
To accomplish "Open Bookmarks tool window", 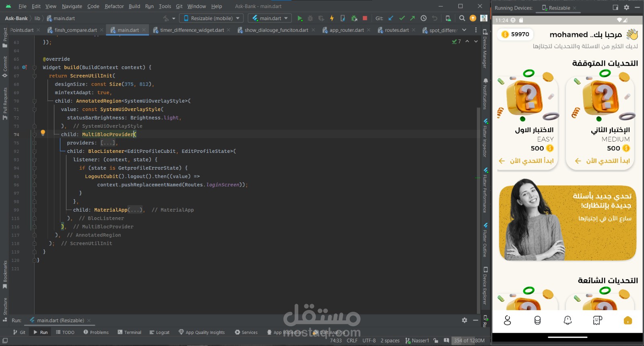I will tap(5, 275).
